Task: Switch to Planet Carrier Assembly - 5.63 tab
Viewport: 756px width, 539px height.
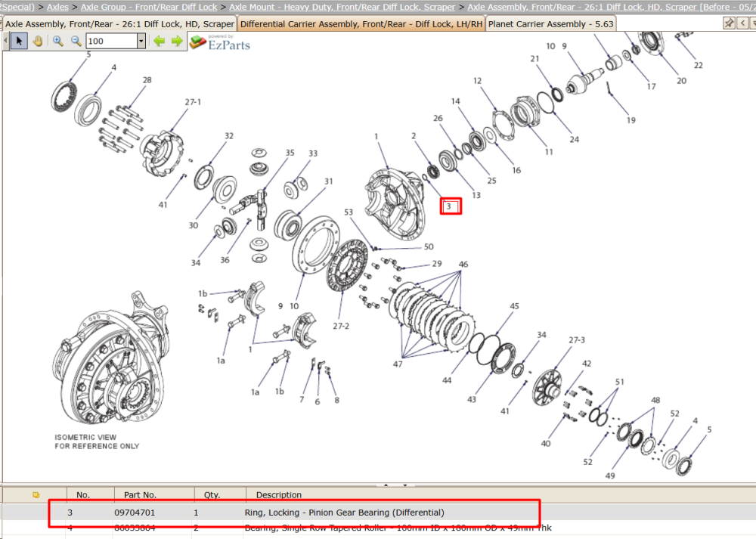Action: pyautogui.click(x=550, y=23)
